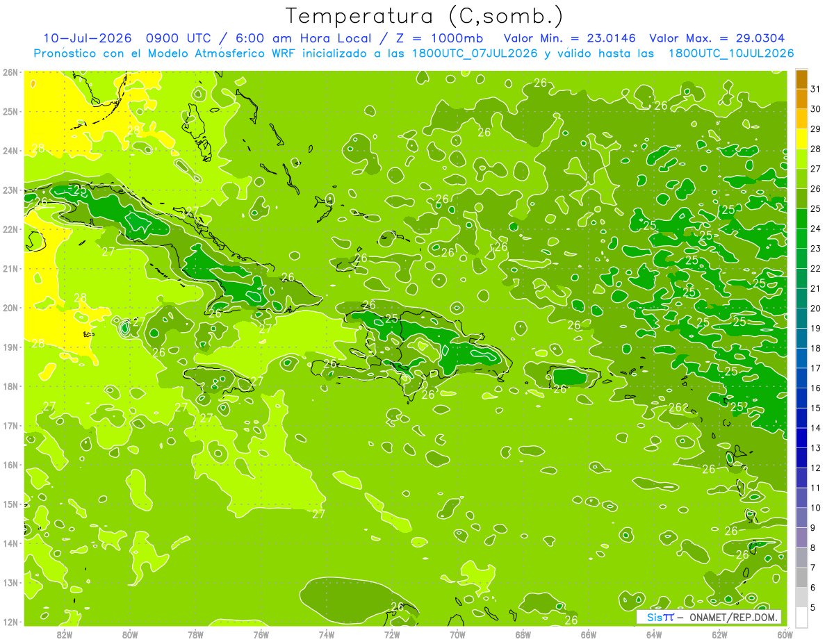
Task: Click the blue 15–16 band in color scale
Action: (801, 398)
